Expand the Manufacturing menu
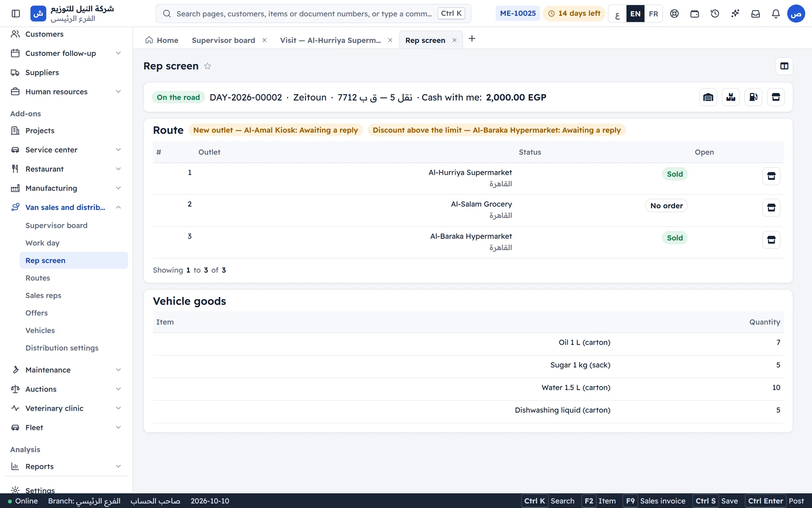812x508 pixels. (x=66, y=188)
